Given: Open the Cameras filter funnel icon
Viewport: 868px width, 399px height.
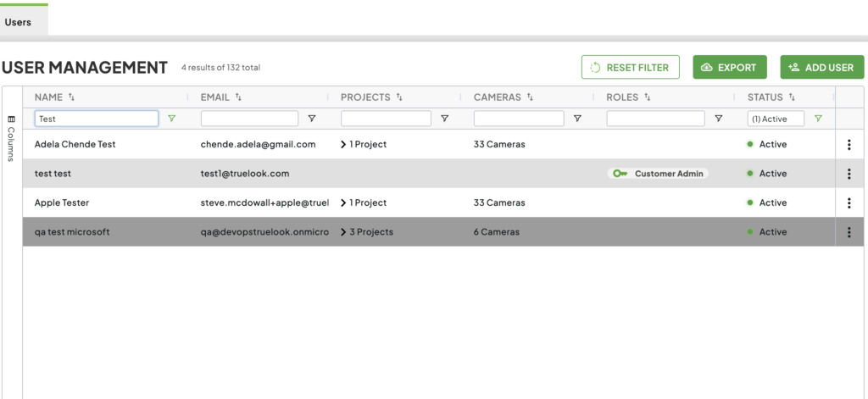Looking at the screenshot, I should (577, 119).
